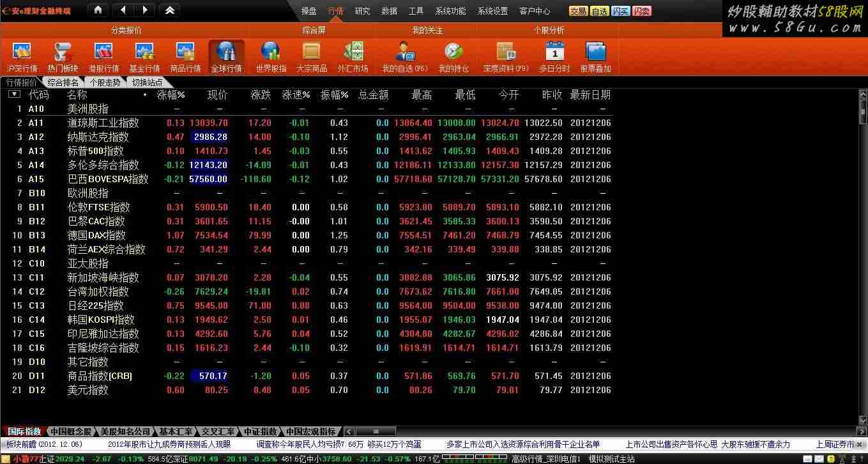Select 交叉汇率 bottom tab
Viewport: 868px width, 464px height.
(x=217, y=431)
